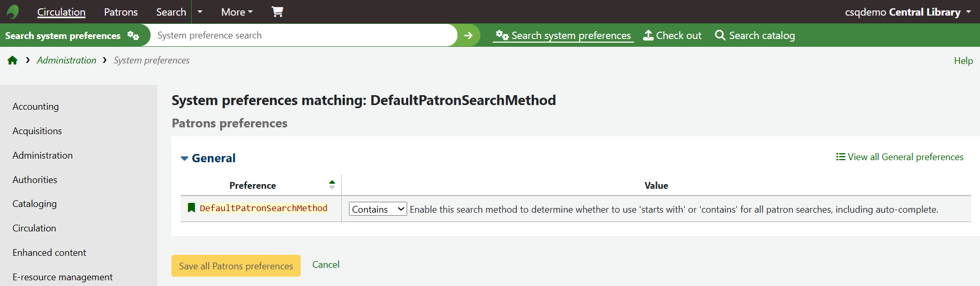This screenshot has height=286, width=980.
Task: Open the Contains value dropdown
Action: 378,209
